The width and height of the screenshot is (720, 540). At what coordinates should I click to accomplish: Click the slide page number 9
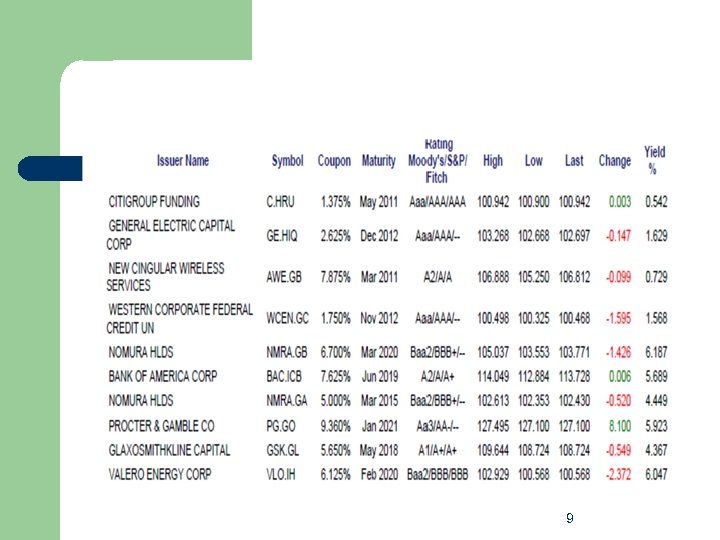(569, 518)
